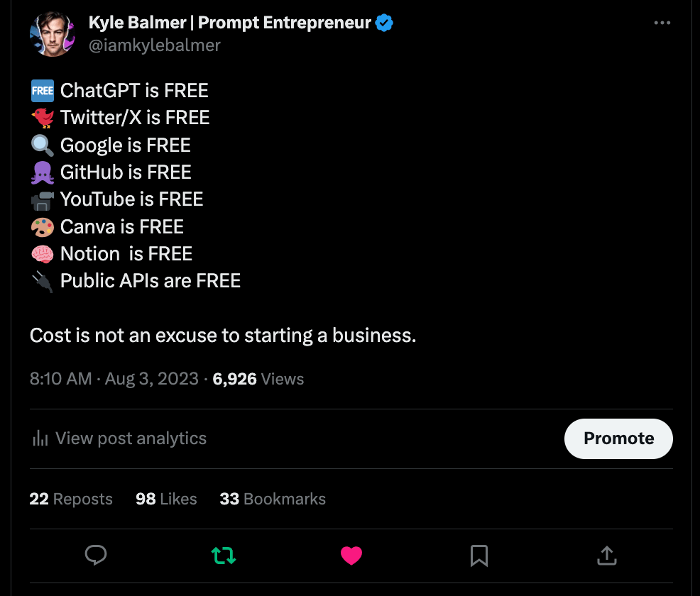Click the Promote button

point(618,438)
